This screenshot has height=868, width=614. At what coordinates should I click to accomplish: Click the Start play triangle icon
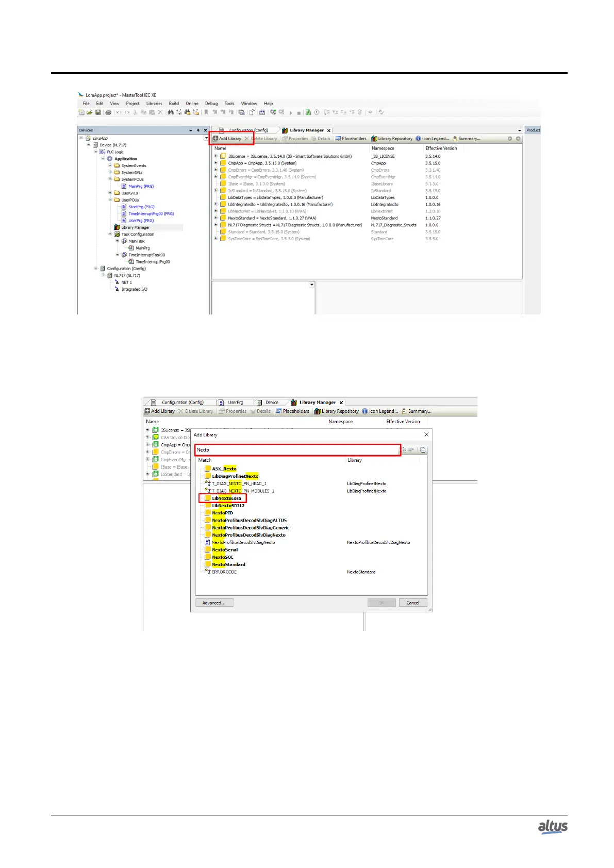291,112
